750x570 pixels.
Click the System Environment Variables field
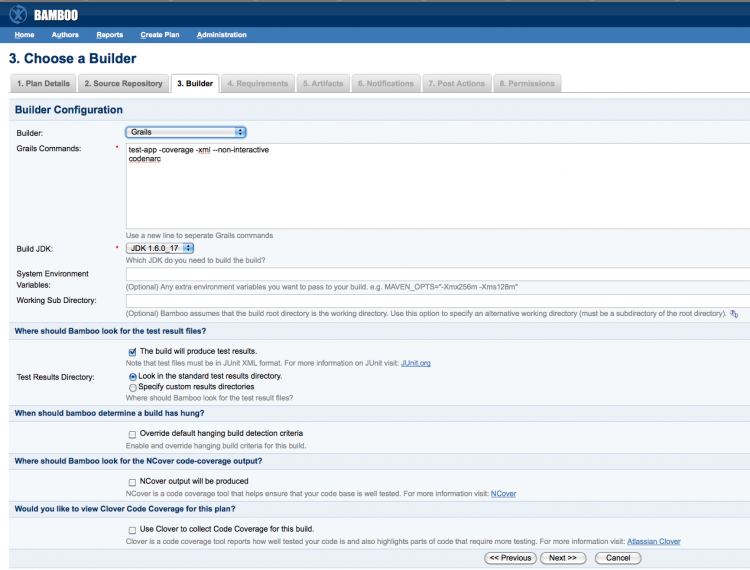pos(438,274)
